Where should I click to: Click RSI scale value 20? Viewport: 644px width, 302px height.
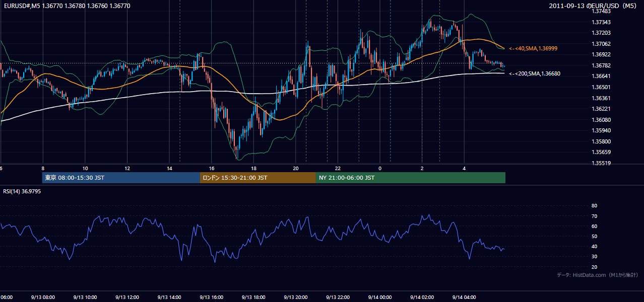click(x=594, y=267)
